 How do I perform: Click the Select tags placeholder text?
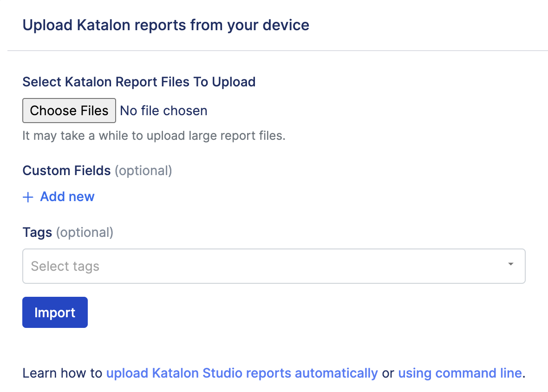(x=65, y=267)
